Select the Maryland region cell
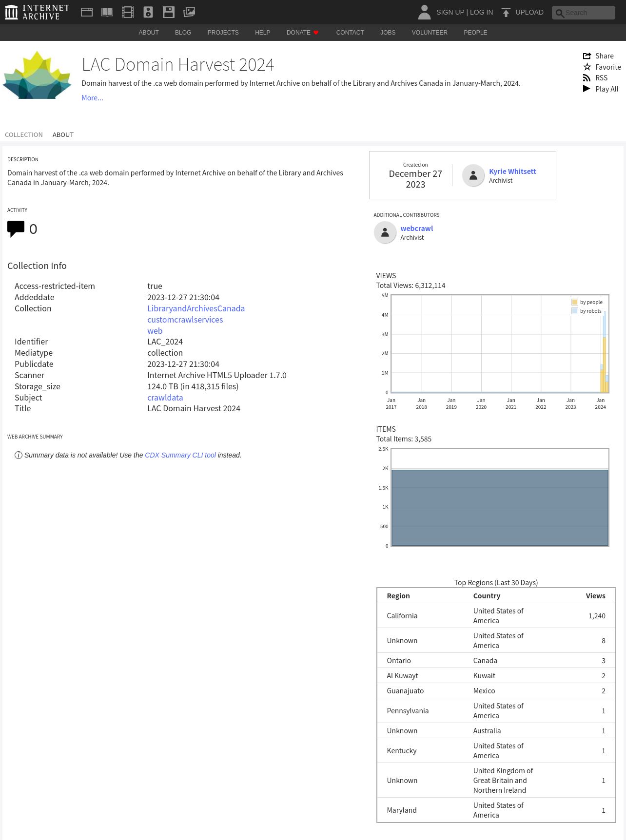The width and height of the screenshot is (626, 840). [x=402, y=810]
